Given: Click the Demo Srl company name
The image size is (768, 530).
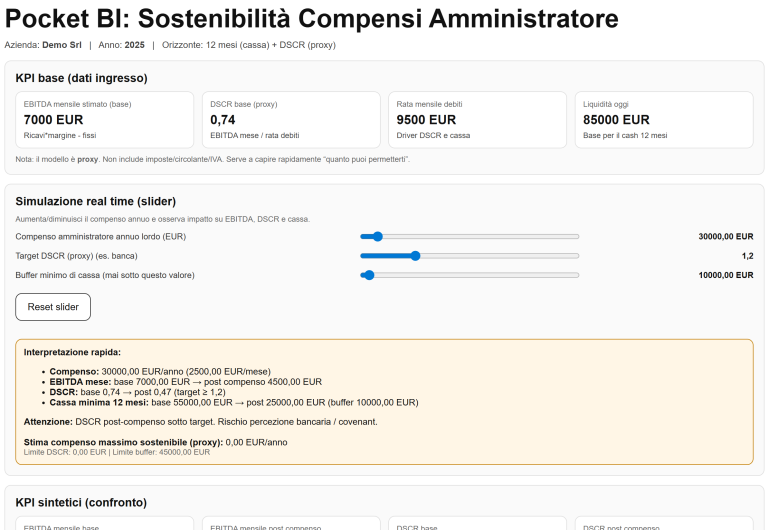Looking at the screenshot, I should (x=62, y=45).
